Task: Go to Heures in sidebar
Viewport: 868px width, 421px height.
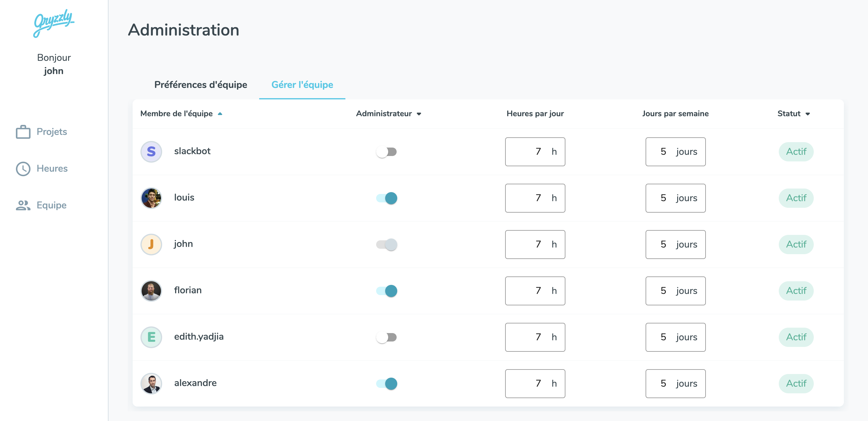Action: tap(42, 169)
